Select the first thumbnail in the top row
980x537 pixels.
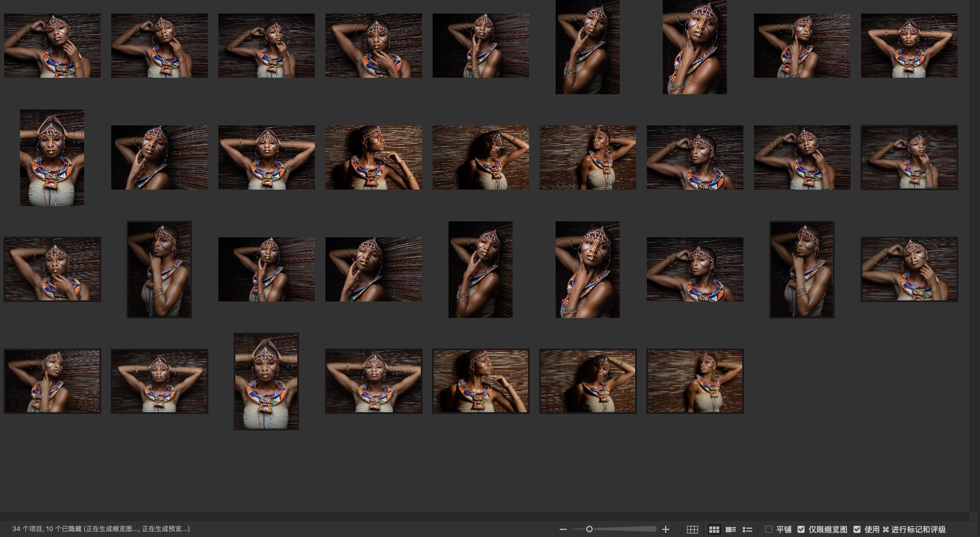coord(52,46)
